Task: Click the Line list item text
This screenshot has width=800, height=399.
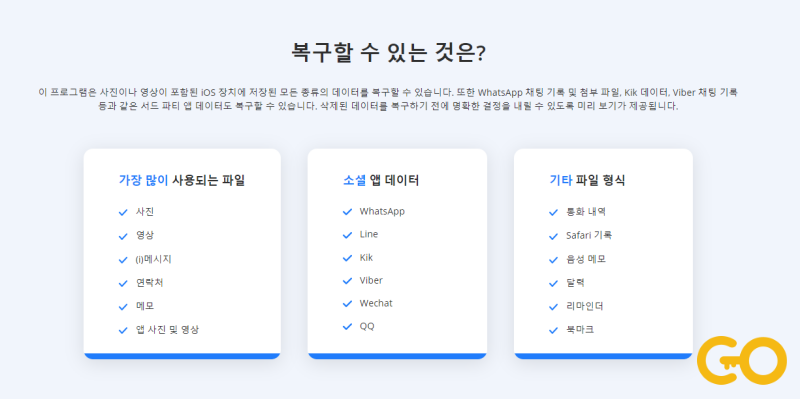Action: tap(369, 234)
